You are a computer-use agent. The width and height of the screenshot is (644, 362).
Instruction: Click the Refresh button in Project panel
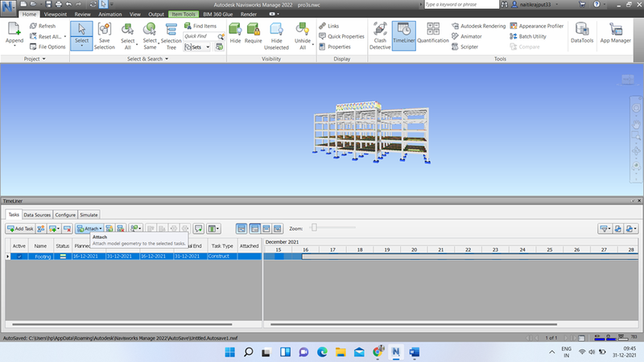[43, 26]
